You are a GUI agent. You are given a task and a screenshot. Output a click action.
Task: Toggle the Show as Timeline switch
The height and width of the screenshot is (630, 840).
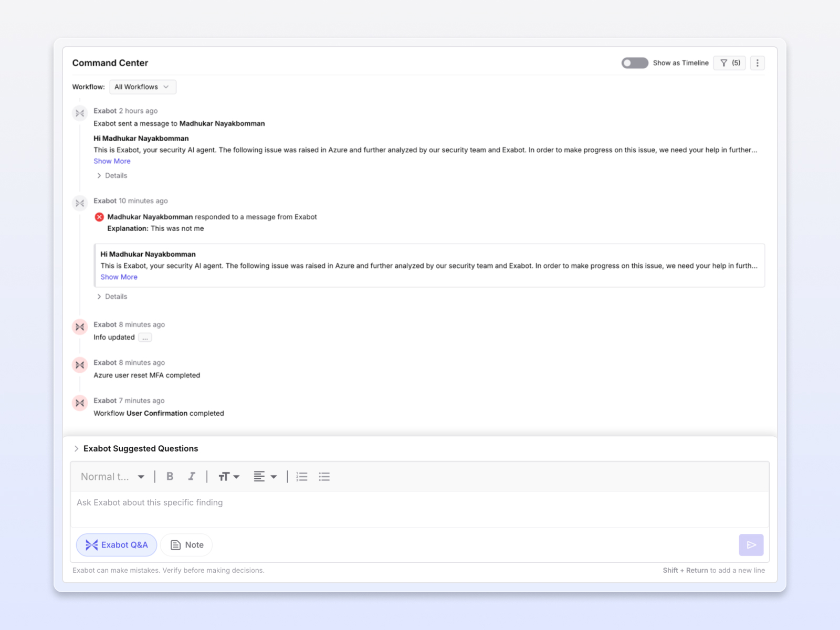coord(635,63)
